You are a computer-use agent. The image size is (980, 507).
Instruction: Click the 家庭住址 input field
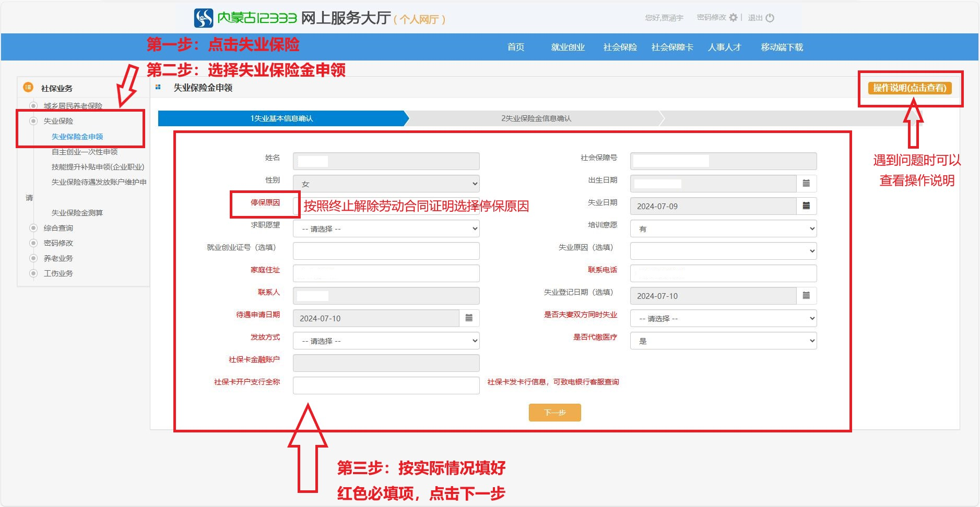tap(386, 273)
